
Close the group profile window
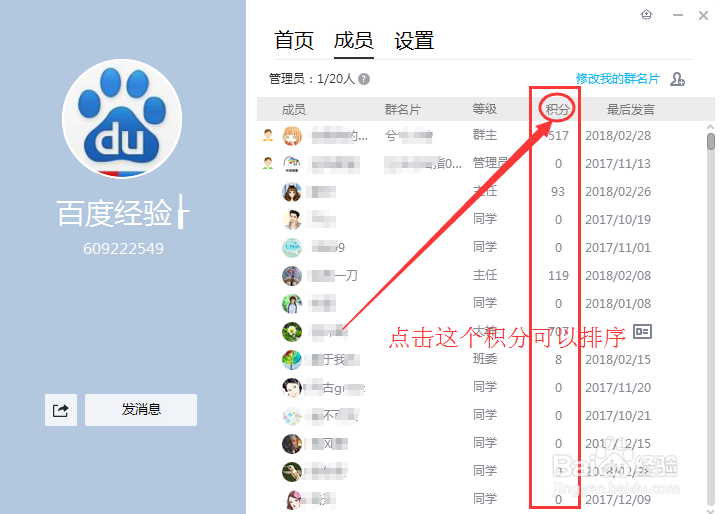703,16
